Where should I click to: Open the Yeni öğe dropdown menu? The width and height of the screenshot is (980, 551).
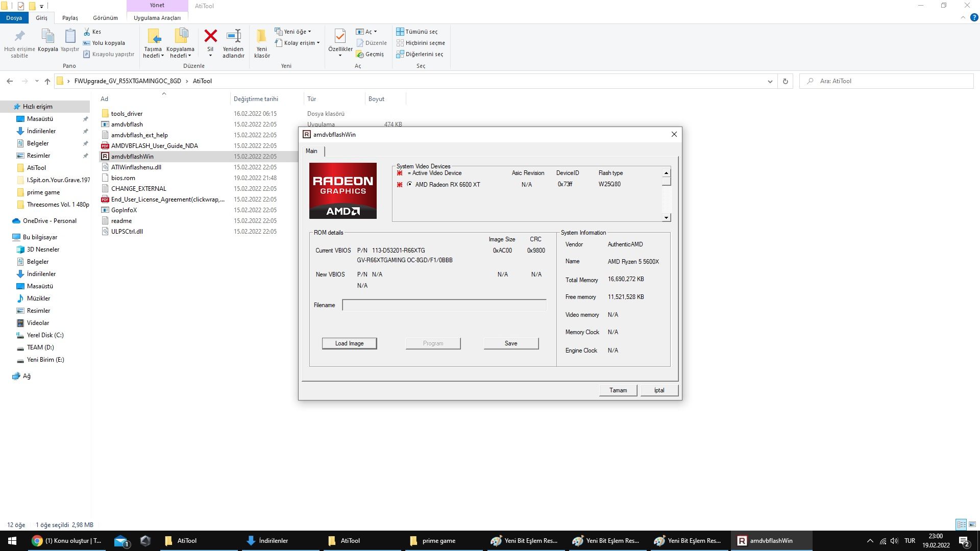297,32
